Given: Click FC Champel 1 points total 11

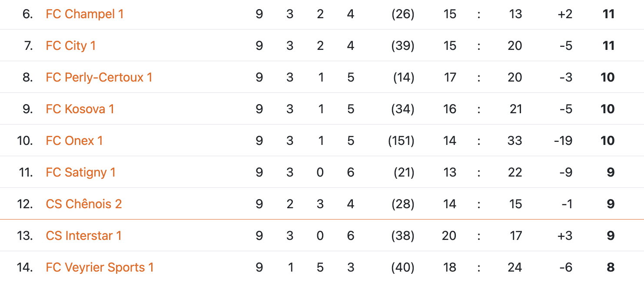Looking at the screenshot, I should [x=608, y=14].
